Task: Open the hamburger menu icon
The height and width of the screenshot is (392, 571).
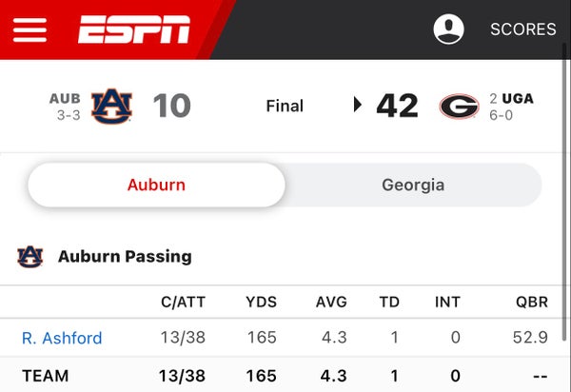Action: coord(30,29)
